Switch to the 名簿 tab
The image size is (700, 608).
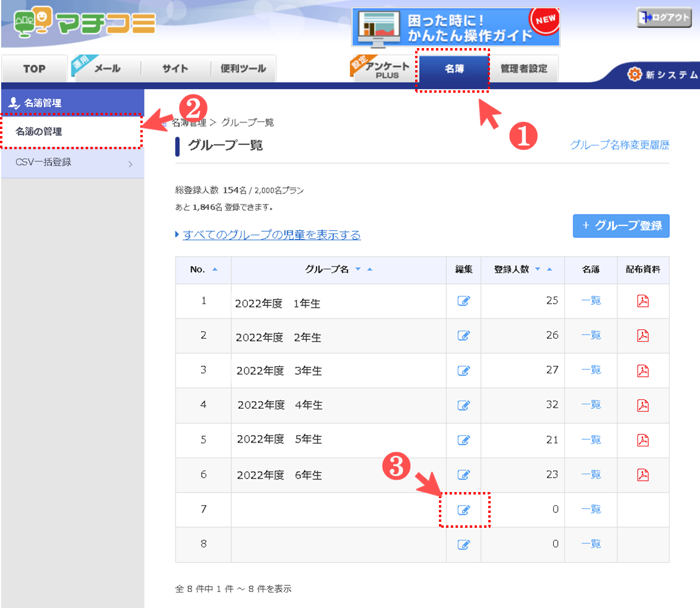click(x=454, y=69)
